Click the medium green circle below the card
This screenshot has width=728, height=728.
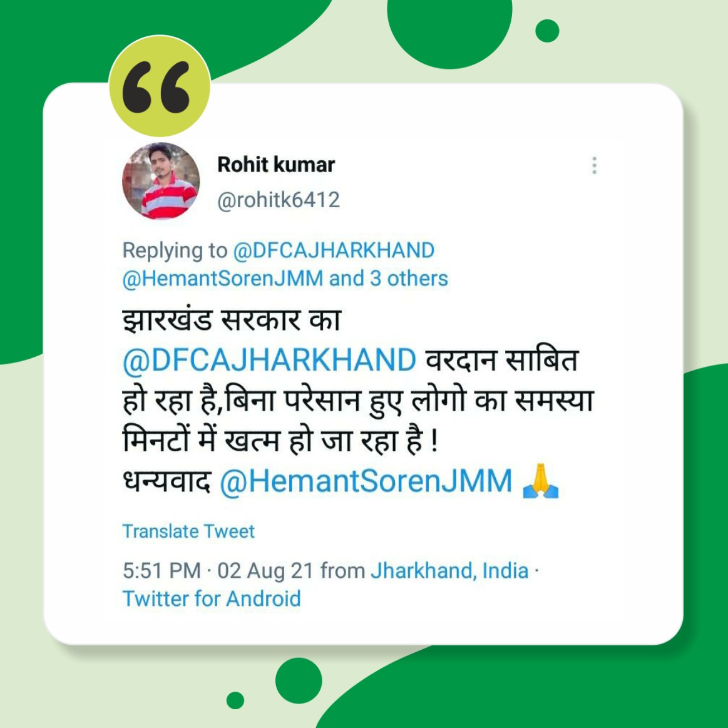pyautogui.click(x=299, y=680)
